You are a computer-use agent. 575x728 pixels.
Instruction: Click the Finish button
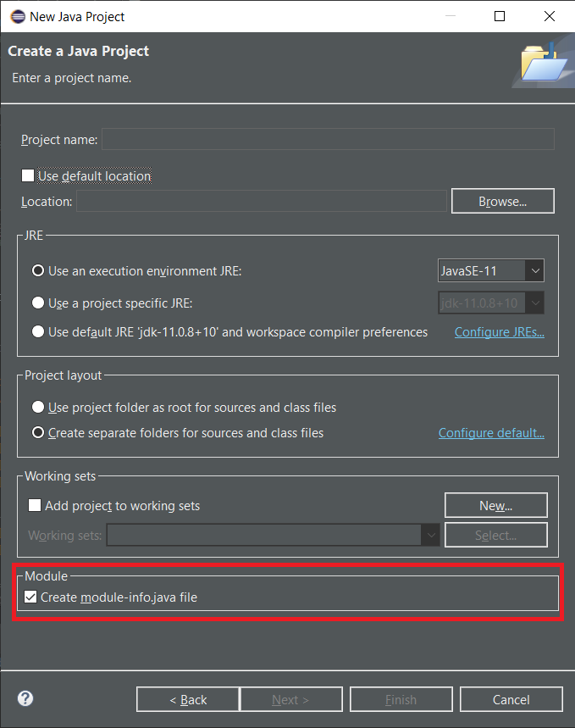[401, 699]
